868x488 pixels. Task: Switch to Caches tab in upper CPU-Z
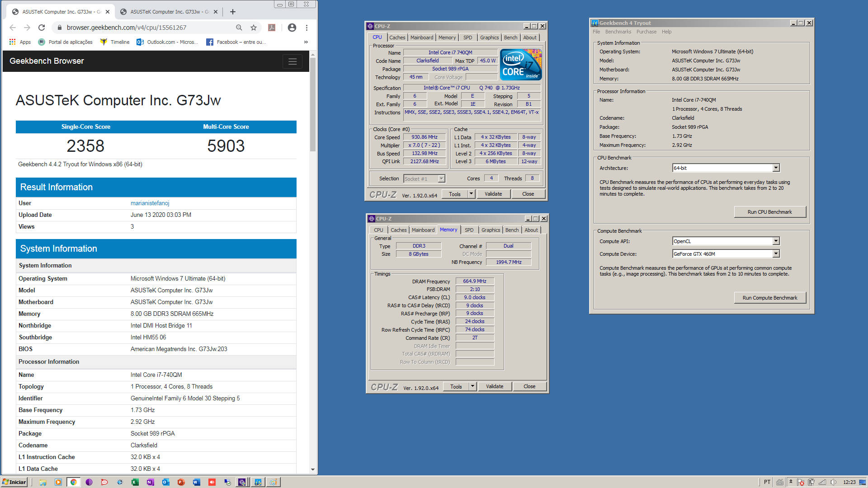(397, 38)
